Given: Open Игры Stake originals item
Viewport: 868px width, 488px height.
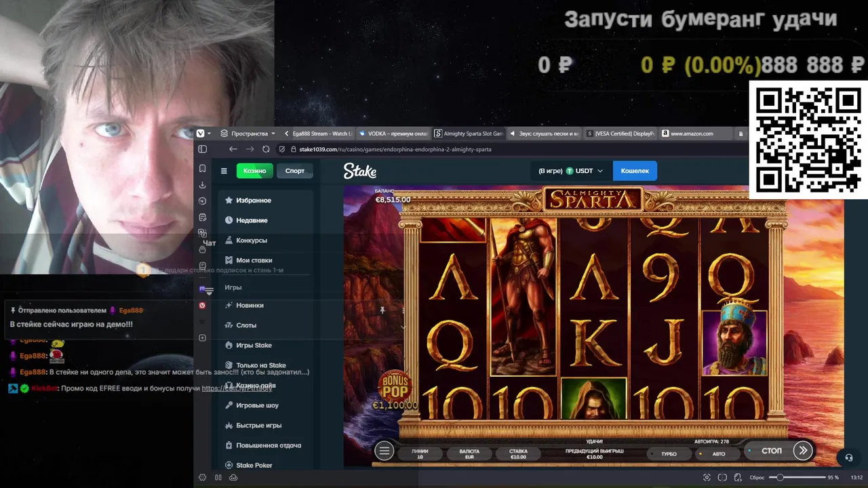Looking at the screenshot, I should coord(266,346).
